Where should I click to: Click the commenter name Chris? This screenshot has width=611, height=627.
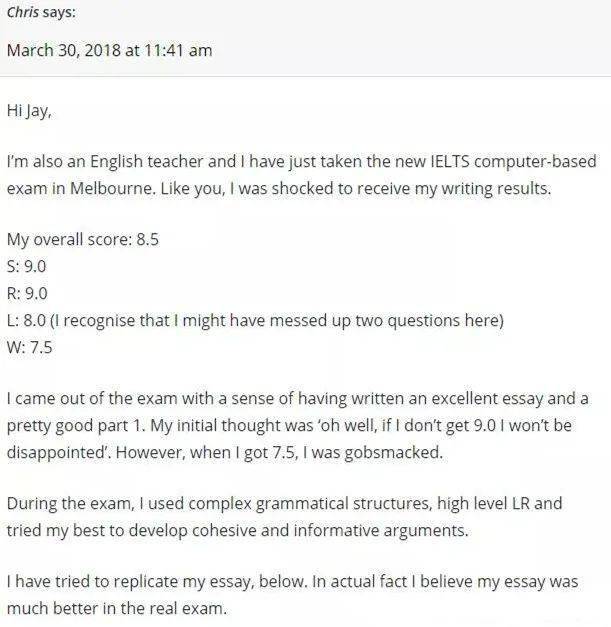pos(23,13)
